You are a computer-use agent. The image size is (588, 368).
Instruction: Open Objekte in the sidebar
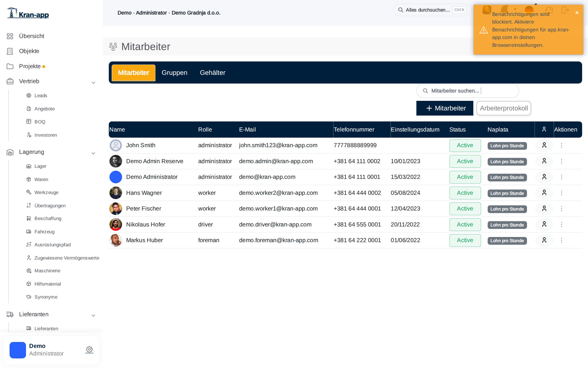click(29, 51)
